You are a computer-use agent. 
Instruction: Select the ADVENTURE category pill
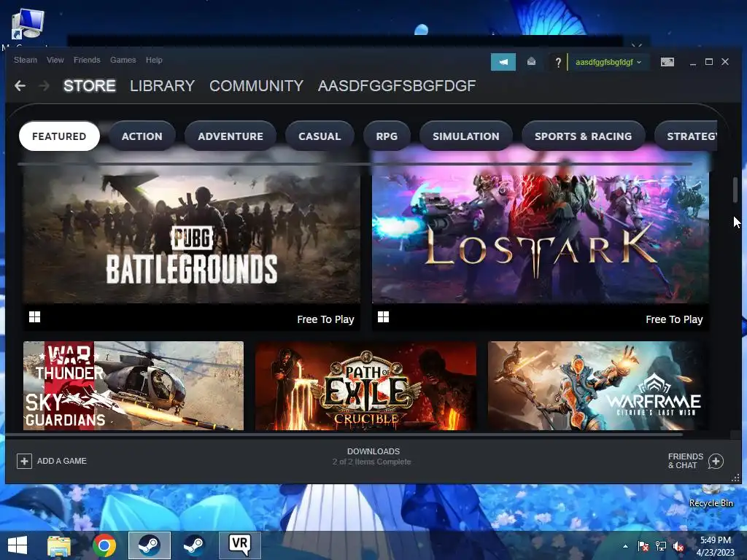pos(231,136)
